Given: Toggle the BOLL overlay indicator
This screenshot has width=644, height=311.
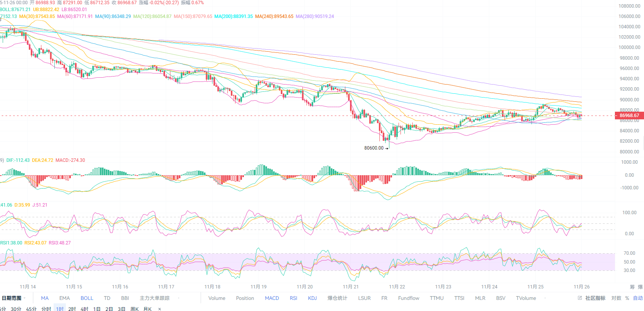Looking at the screenshot, I should [x=87, y=298].
